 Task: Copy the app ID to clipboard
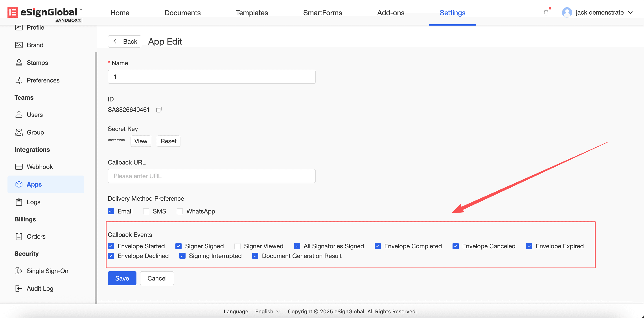pyautogui.click(x=159, y=110)
